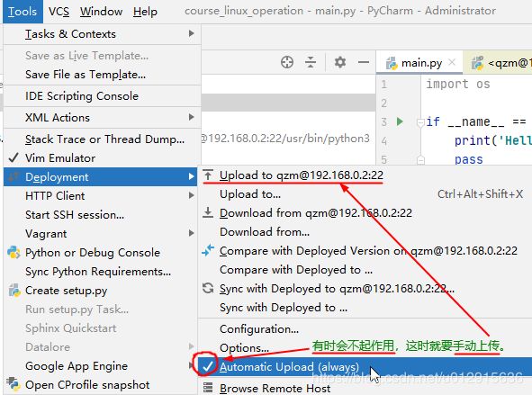Click the run gutter arrow on line 3
532x395 pixels.
(400, 121)
